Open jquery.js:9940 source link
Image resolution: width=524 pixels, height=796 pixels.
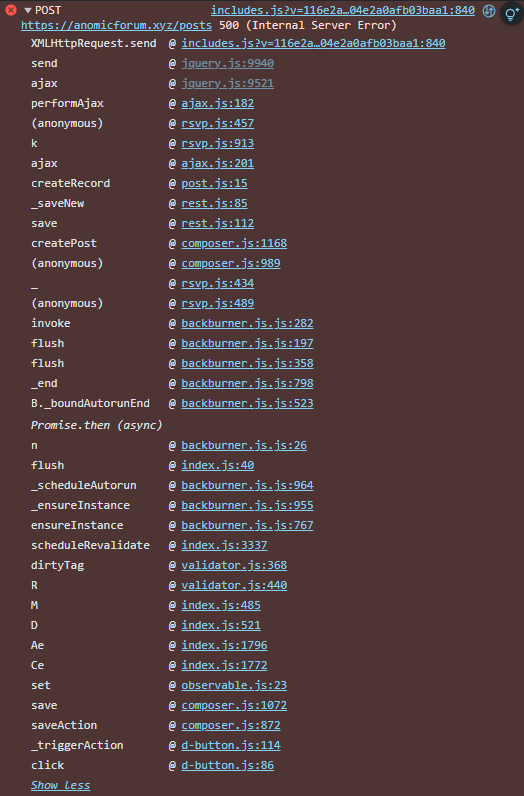tap(227, 63)
